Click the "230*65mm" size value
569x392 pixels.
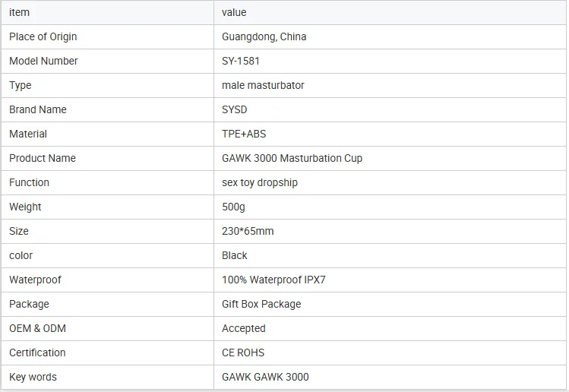coord(248,231)
